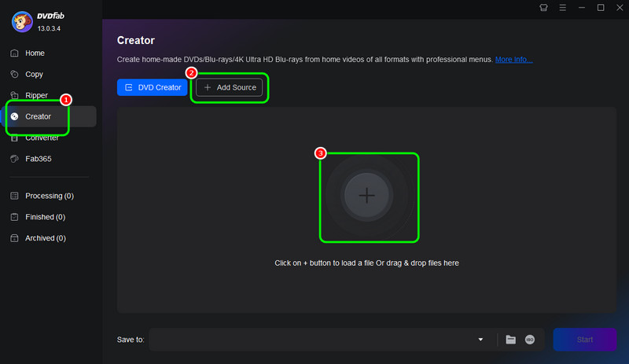This screenshot has width=629, height=364.
Task: Switch creator mode via DVD Creator button
Action: pyautogui.click(x=152, y=87)
